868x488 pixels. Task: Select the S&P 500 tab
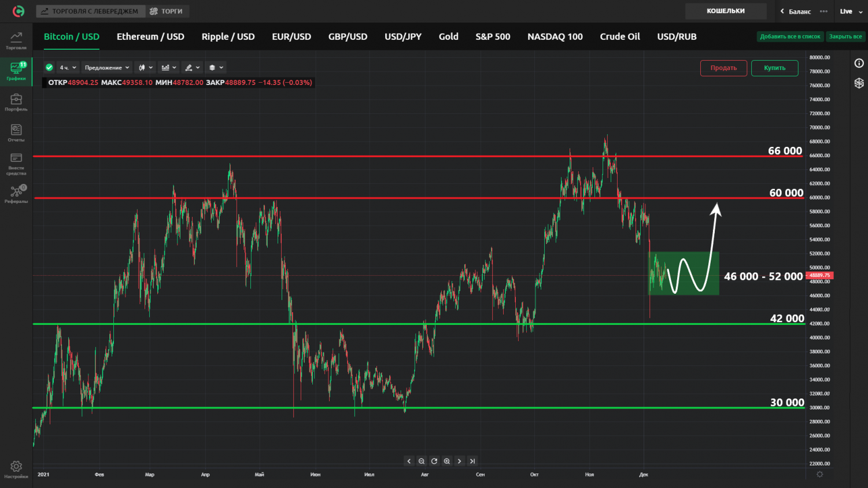pyautogui.click(x=493, y=36)
